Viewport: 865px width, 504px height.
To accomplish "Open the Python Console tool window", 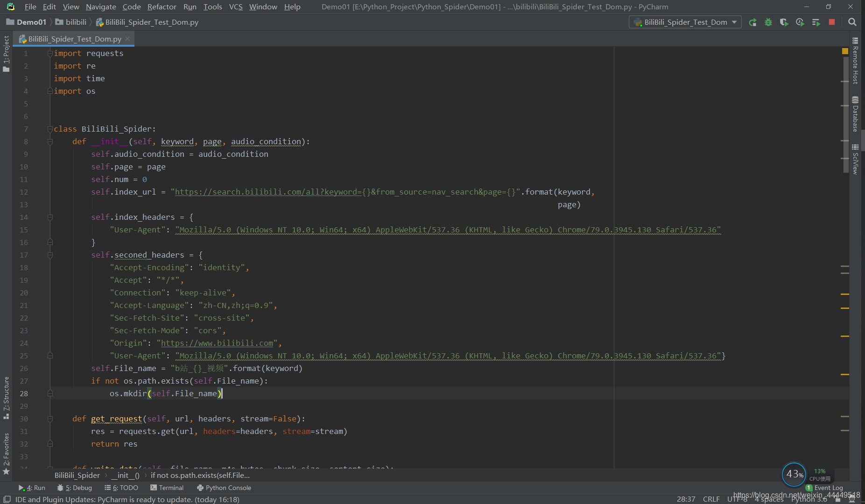I will pos(224,488).
